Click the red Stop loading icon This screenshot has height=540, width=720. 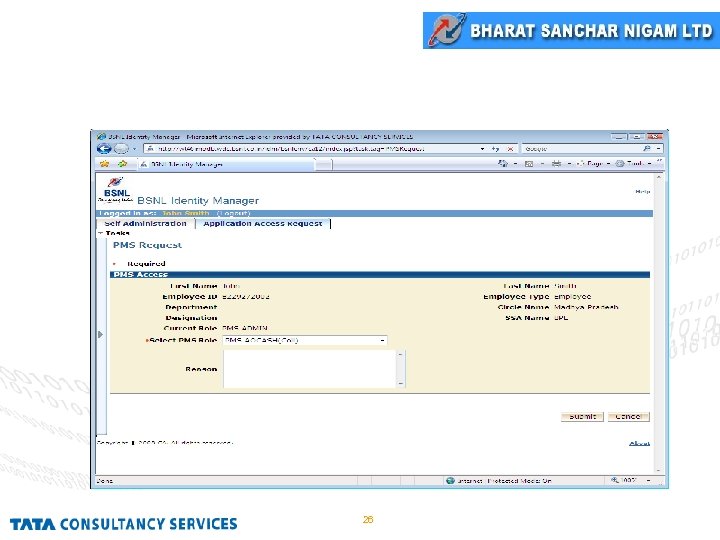510,149
